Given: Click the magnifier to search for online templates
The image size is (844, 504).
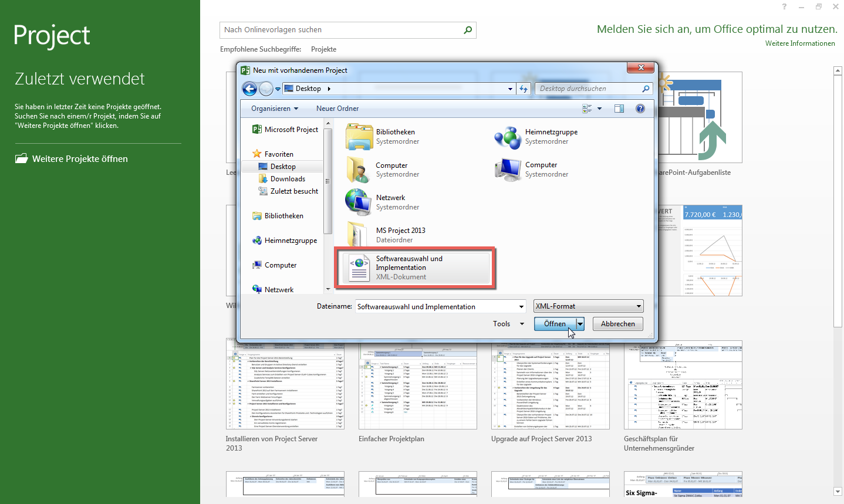Looking at the screenshot, I should [467, 30].
